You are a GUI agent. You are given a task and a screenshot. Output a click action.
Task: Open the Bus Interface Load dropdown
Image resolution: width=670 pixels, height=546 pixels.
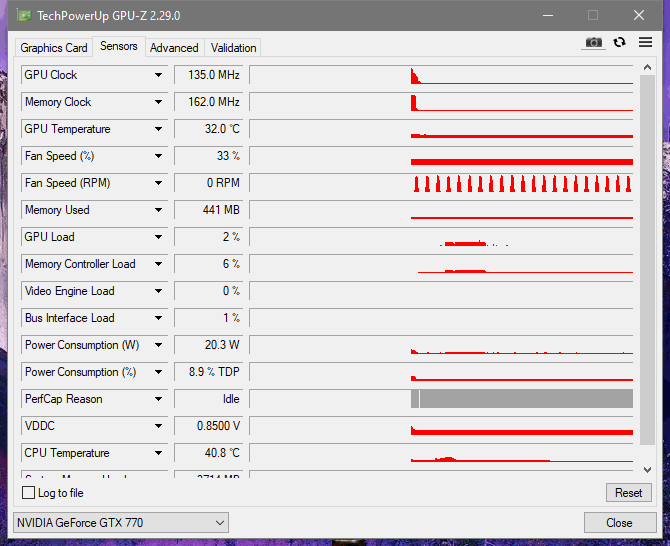[x=158, y=318]
